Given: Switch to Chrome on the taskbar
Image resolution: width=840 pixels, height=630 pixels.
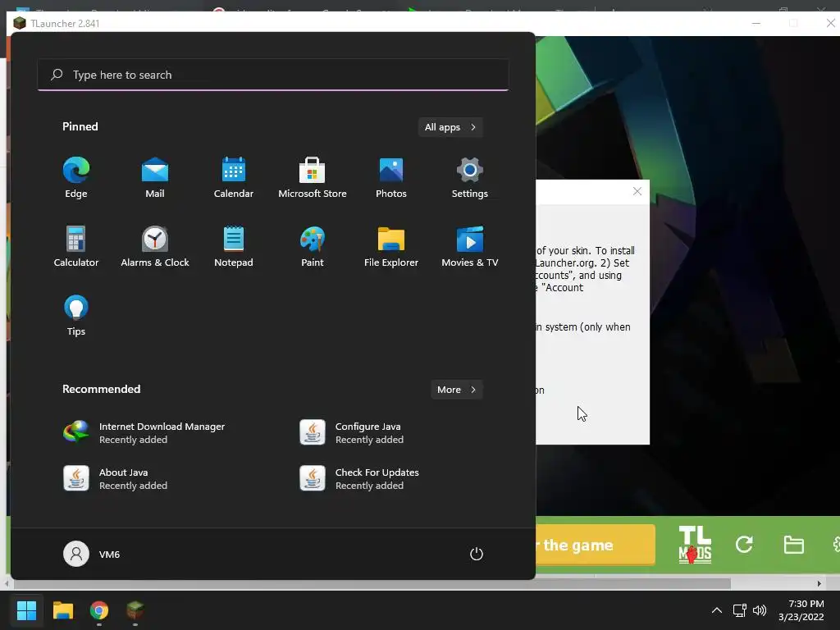Looking at the screenshot, I should [99, 610].
